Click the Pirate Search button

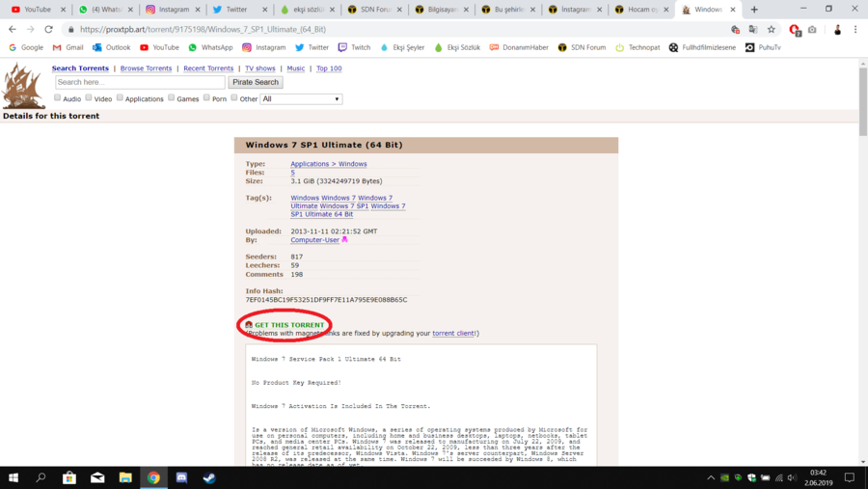click(x=256, y=82)
